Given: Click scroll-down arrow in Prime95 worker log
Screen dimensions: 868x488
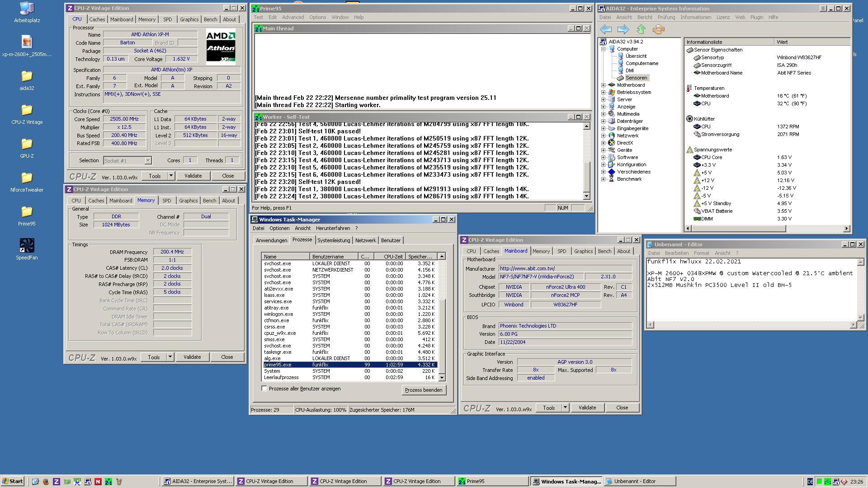Looking at the screenshot, I should pyautogui.click(x=586, y=196).
